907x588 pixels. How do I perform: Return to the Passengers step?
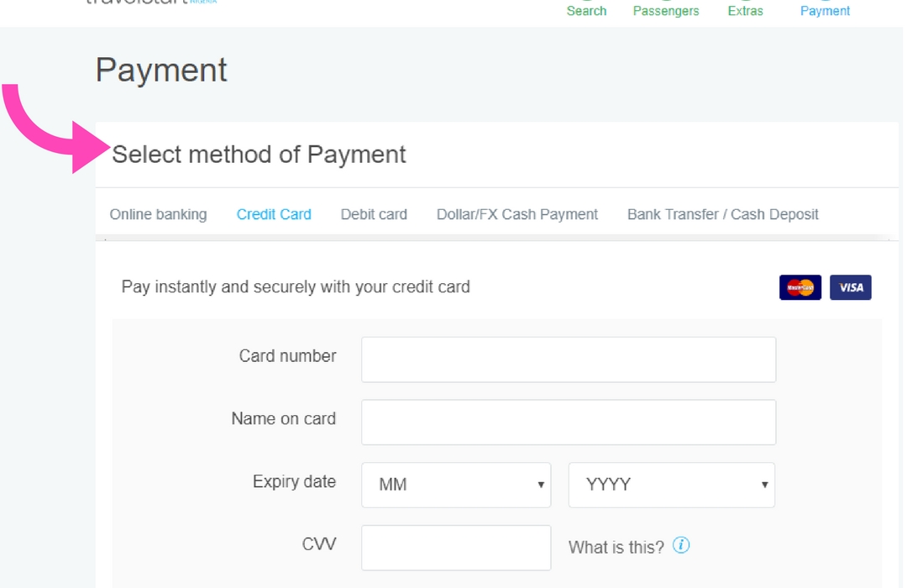tap(666, 10)
